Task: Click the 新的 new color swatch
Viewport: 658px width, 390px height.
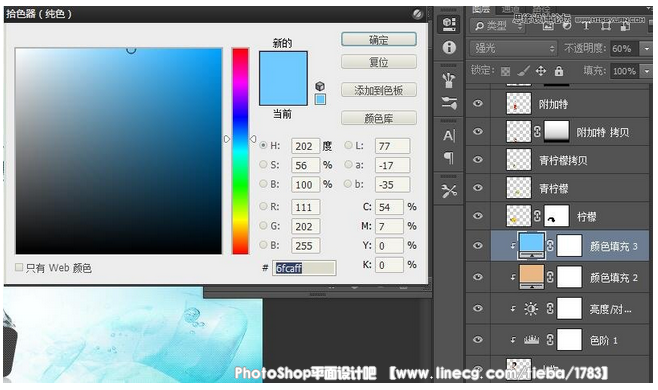Action: [283, 65]
